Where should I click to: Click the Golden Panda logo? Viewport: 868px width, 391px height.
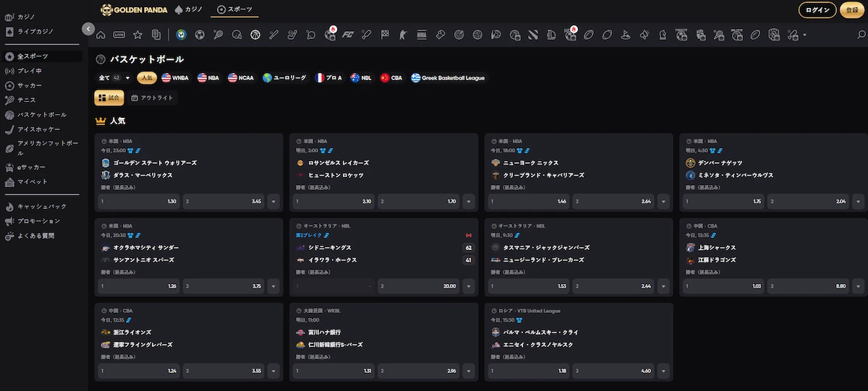click(x=133, y=10)
